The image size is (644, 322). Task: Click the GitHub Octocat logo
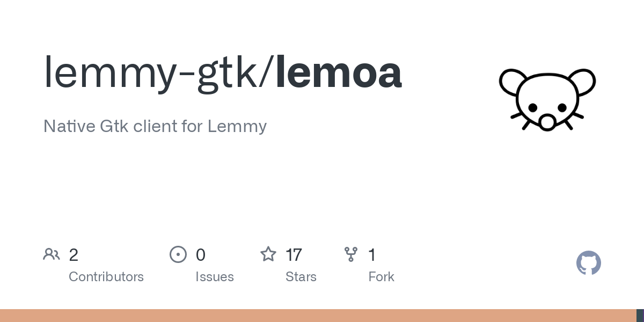click(x=589, y=263)
